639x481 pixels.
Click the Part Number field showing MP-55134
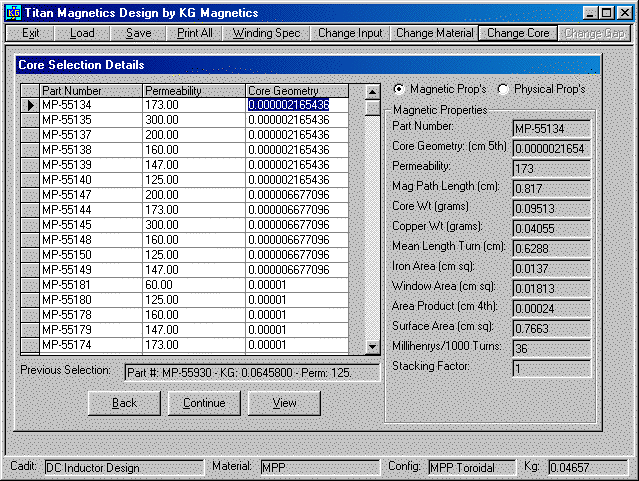tap(552, 129)
